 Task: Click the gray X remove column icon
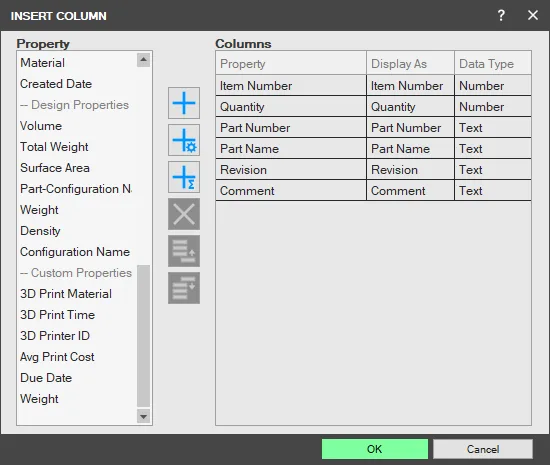[184, 214]
